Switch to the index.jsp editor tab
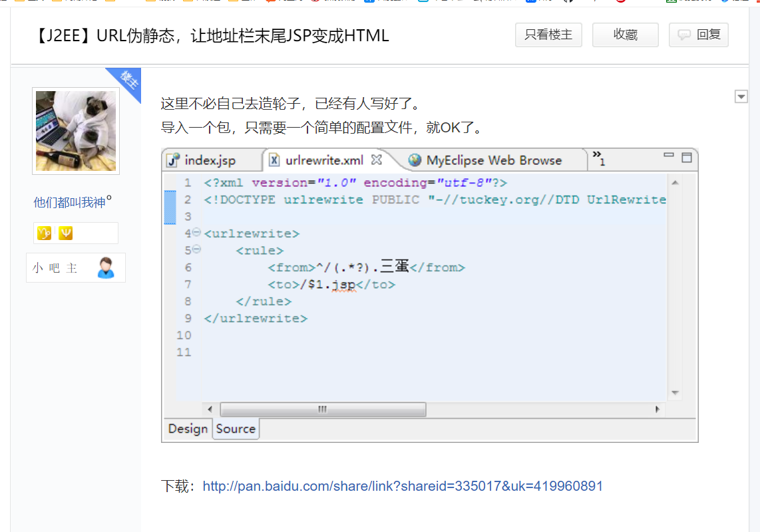Image resolution: width=760 pixels, height=532 pixels. point(210,160)
